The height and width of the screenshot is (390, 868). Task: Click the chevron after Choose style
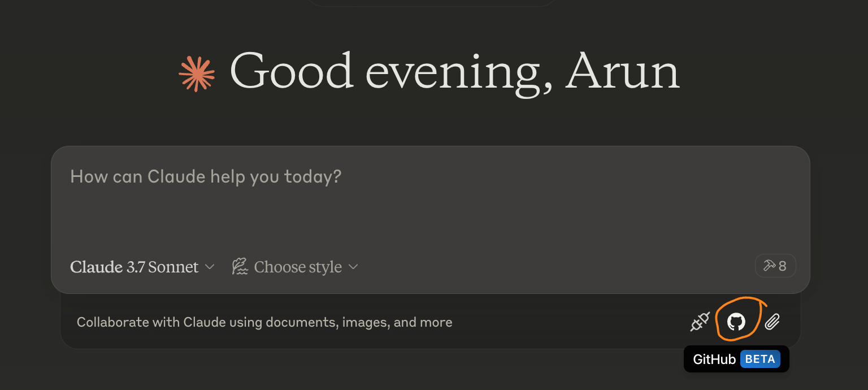point(353,267)
